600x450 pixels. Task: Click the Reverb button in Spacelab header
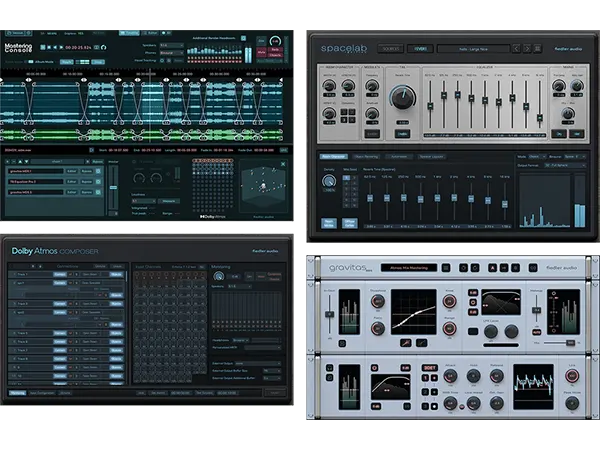[x=420, y=49]
